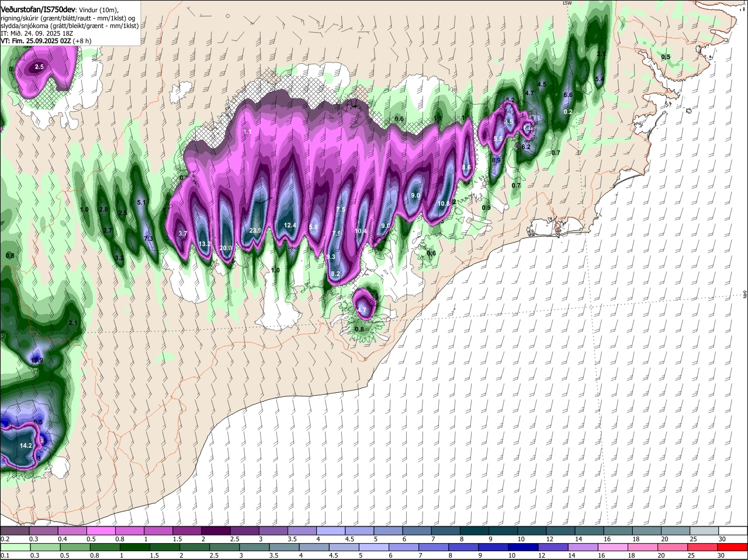Click the 9.3 value label on the map
The height and width of the screenshot is (560, 748).
point(331,257)
